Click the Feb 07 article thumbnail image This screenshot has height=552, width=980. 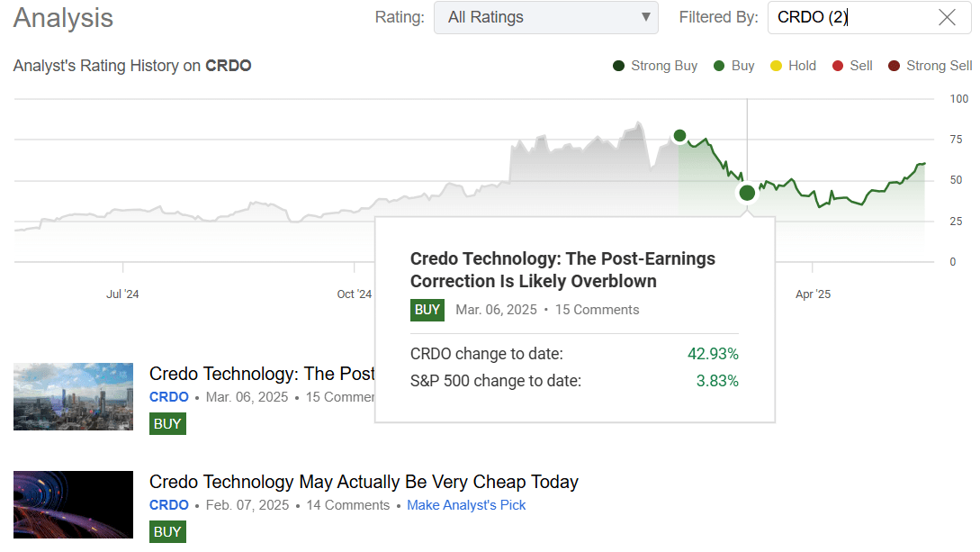point(73,505)
